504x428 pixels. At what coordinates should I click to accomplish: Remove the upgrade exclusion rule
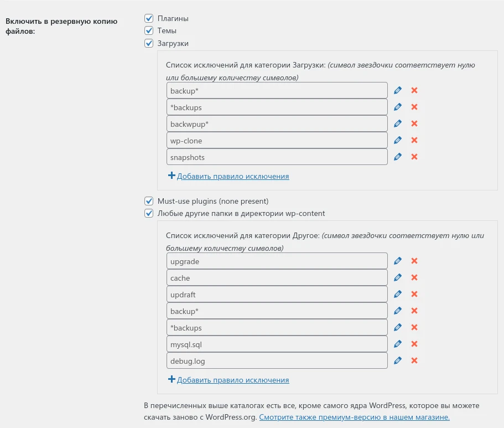pyautogui.click(x=414, y=261)
